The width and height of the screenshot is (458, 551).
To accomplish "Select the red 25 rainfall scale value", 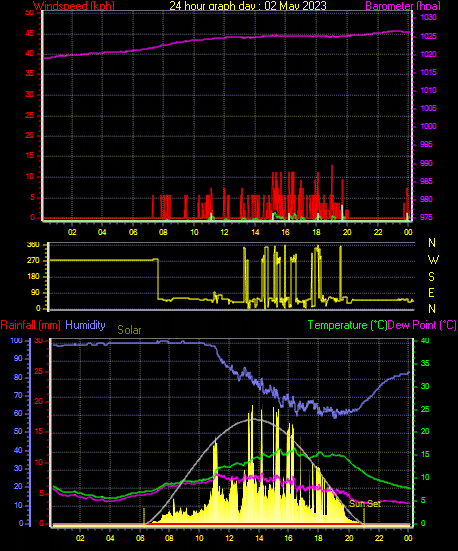I will (39, 371).
